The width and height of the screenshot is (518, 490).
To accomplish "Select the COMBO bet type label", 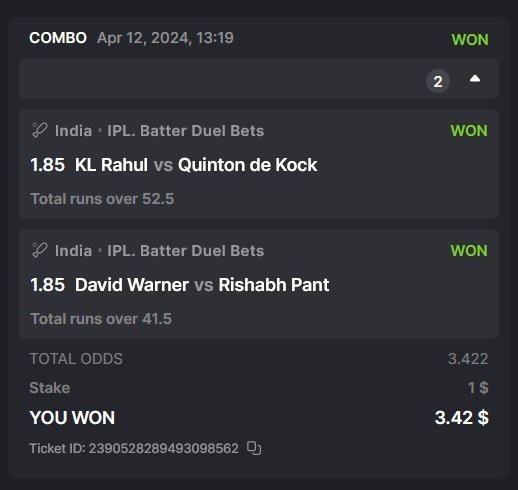I will click(58, 38).
